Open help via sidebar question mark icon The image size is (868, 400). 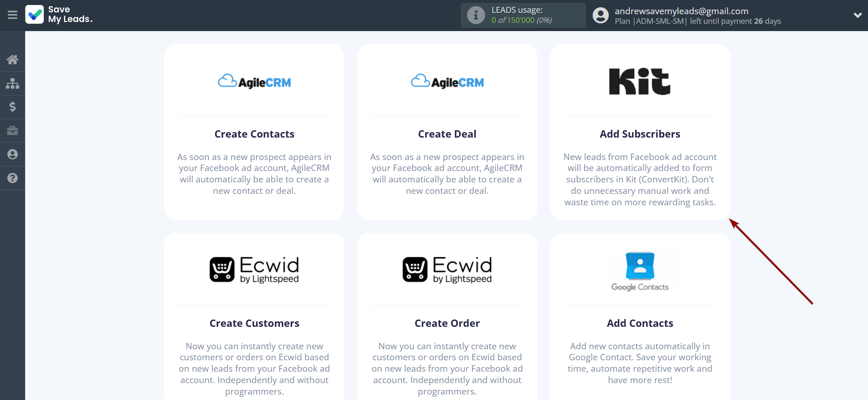click(12, 178)
